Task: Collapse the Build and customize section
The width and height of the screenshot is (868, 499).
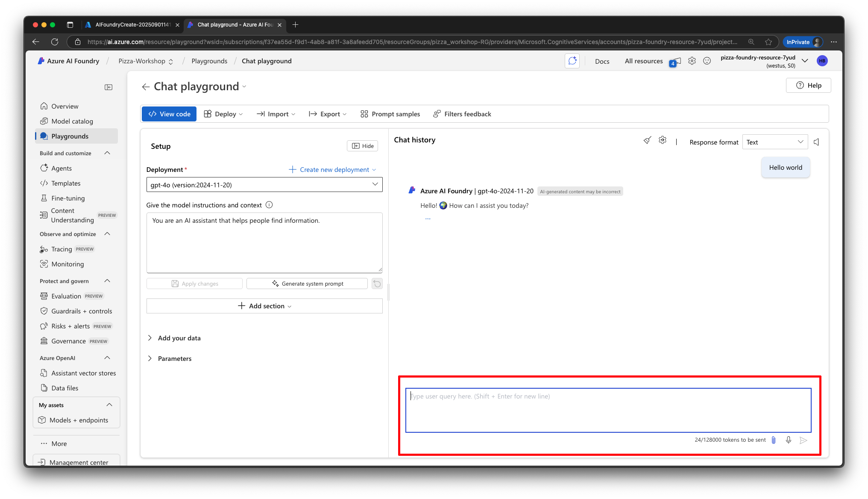Action: click(x=107, y=153)
